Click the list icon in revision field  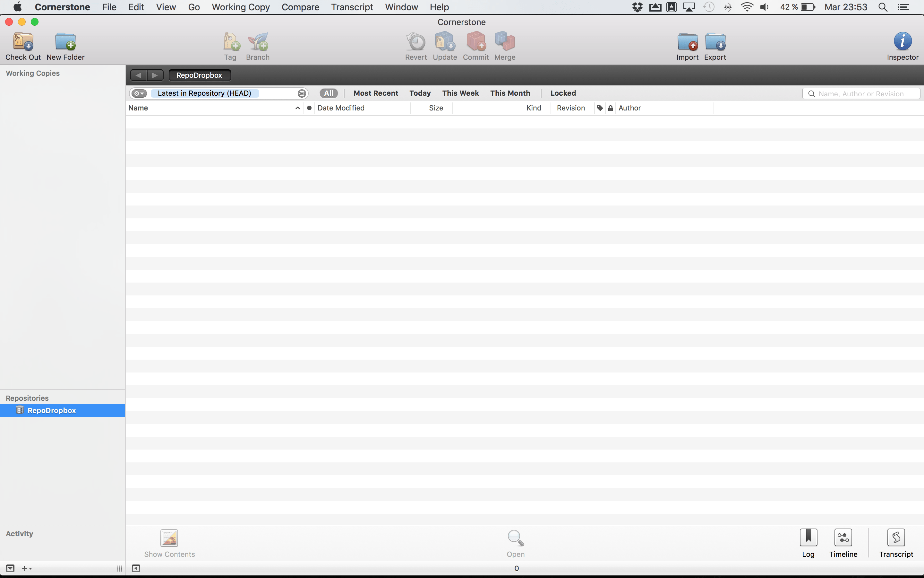coord(302,93)
